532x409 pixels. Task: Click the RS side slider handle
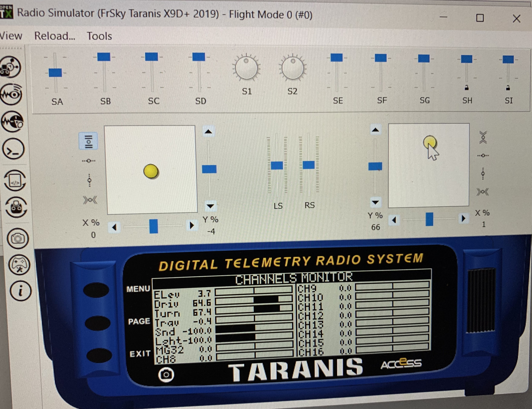click(x=309, y=165)
